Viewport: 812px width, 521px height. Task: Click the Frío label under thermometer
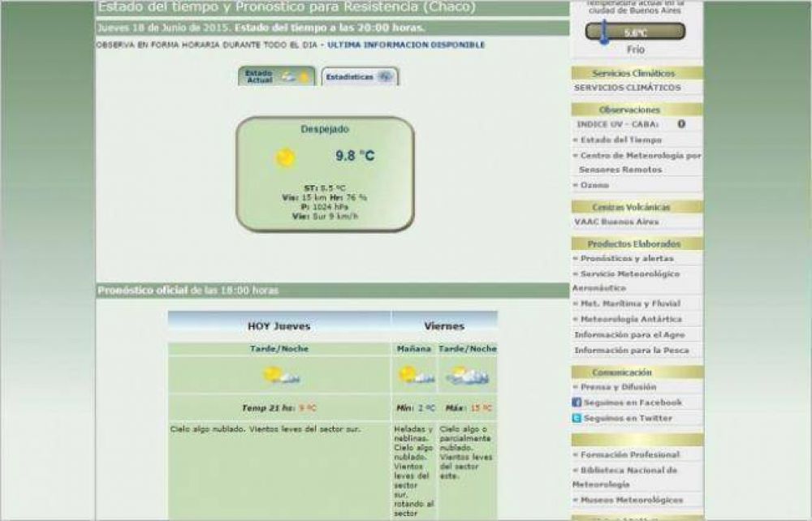pyautogui.click(x=636, y=50)
